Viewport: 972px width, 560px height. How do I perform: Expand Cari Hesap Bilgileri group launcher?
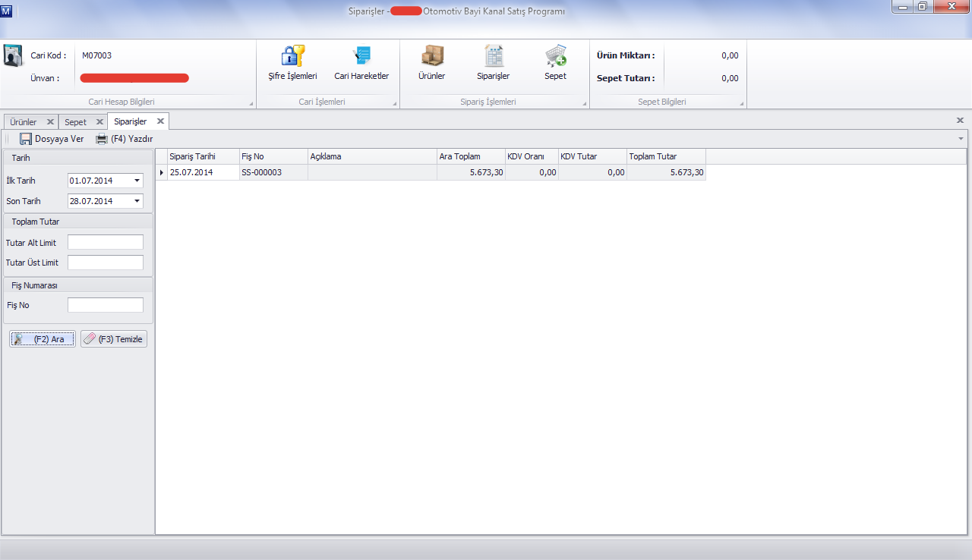point(251,103)
